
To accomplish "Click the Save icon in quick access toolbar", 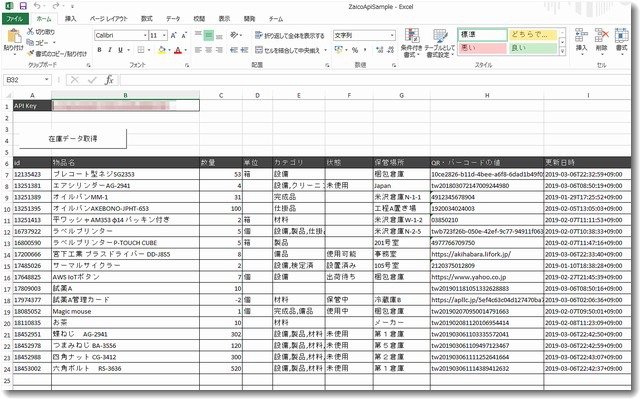I will point(23,6).
